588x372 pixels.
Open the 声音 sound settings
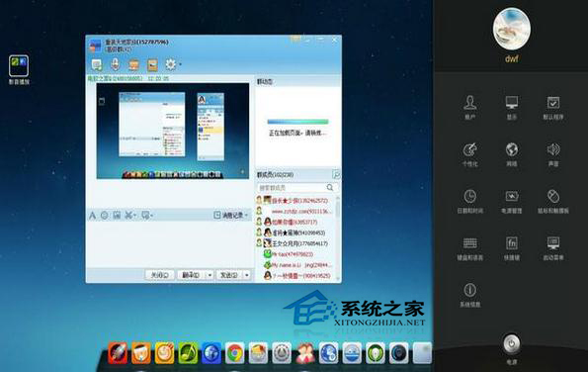coord(553,154)
